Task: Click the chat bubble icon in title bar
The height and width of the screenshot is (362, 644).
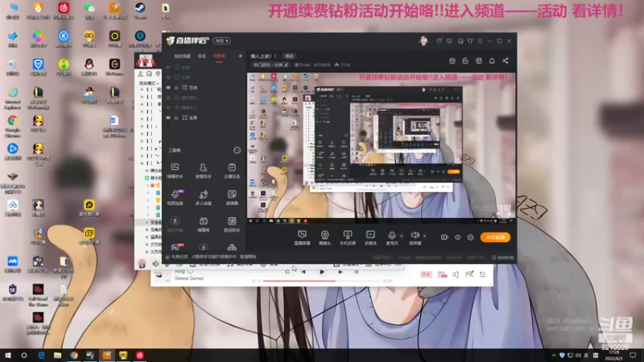Action: [449, 41]
